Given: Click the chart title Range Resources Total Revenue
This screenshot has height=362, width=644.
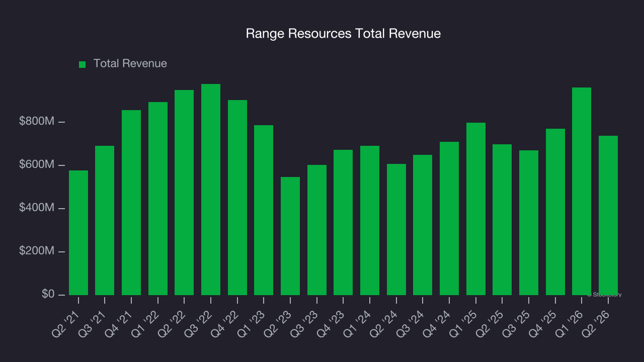Looking at the screenshot, I should pos(343,34).
